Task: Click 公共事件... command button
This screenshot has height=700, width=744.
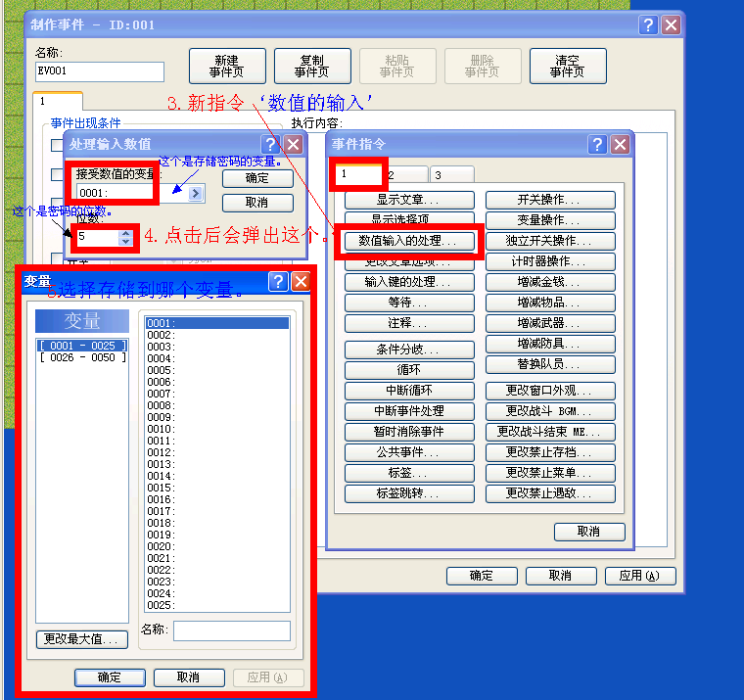Action: tap(409, 452)
